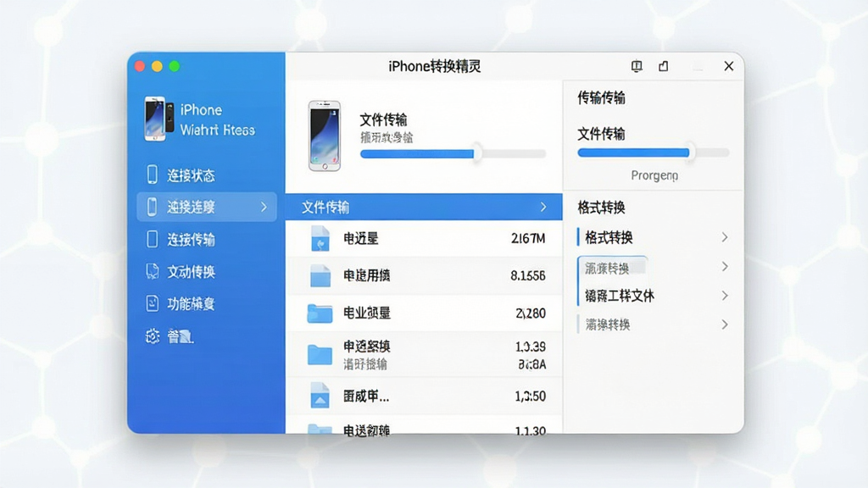868x488 pixels.
Task: Open the 格式转换 row chevron
Action: click(725, 237)
